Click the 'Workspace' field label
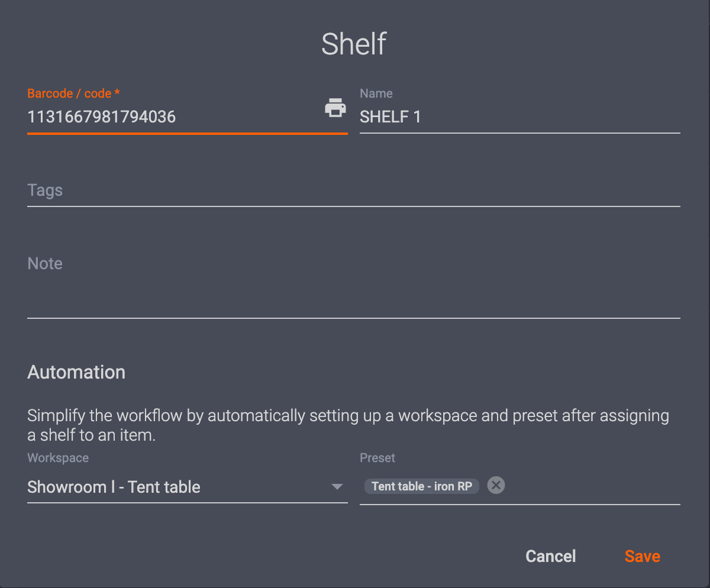 [x=58, y=458]
